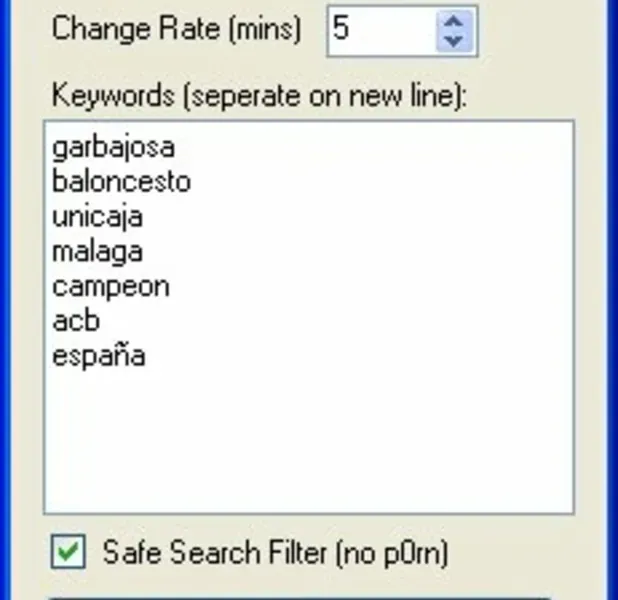The width and height of the screenshot is (618, 600).
Task: Increase Change Rate with the up arrow
Action: [x=454, y=20]
